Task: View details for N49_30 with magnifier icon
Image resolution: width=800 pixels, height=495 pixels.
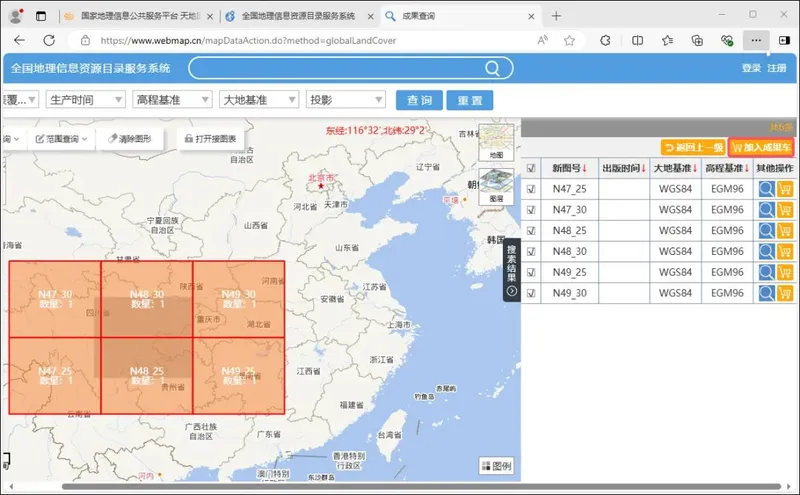Action: [766, 293]
